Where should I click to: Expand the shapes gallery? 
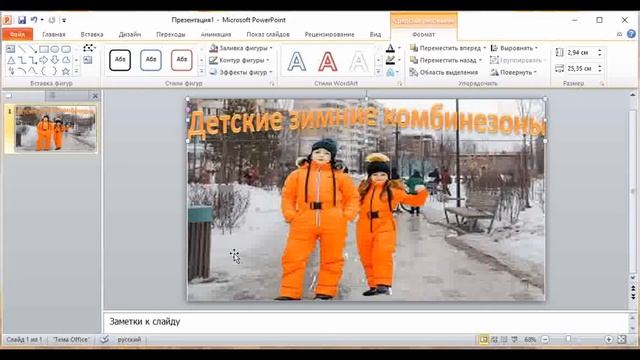pyautogui.click(x=76, y=71)
